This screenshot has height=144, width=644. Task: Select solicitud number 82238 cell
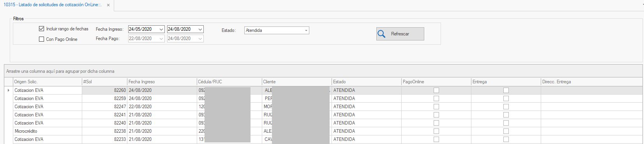click(105, 131)
